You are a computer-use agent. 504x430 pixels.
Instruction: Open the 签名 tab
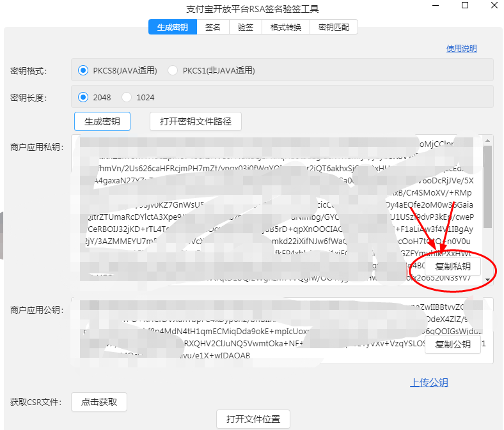point(213,27)
